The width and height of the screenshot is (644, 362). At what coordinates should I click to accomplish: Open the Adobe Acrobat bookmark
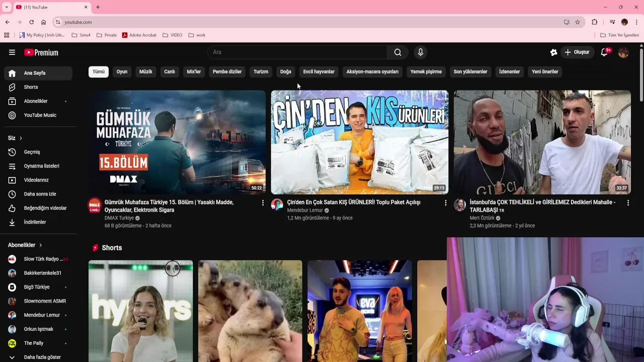pos(139,35)
